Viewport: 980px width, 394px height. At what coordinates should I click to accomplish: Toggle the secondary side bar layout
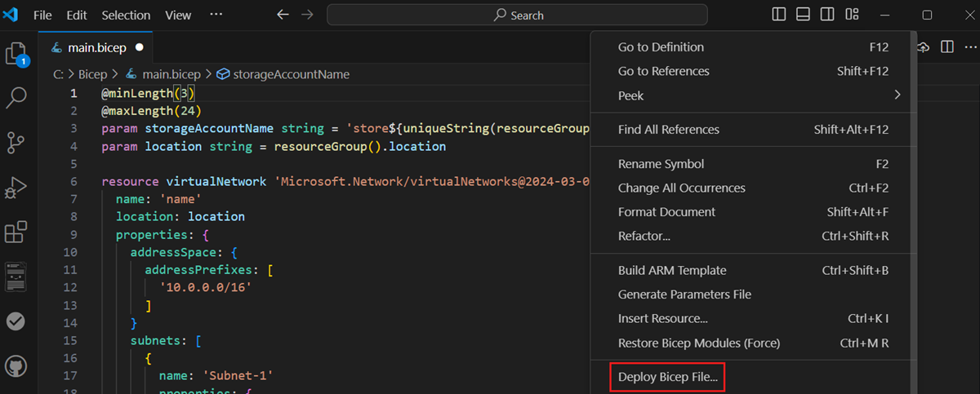827,15
